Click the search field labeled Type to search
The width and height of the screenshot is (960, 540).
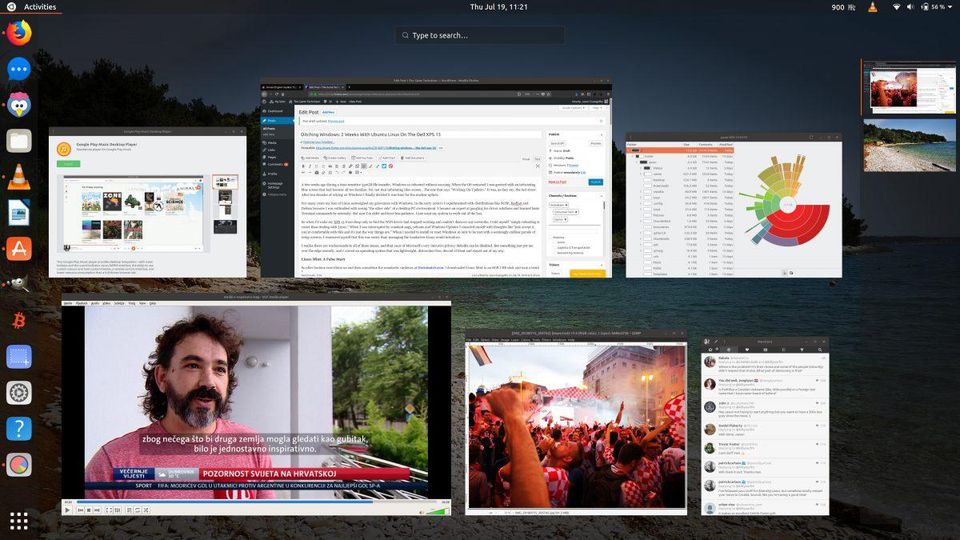coord(480,35)
